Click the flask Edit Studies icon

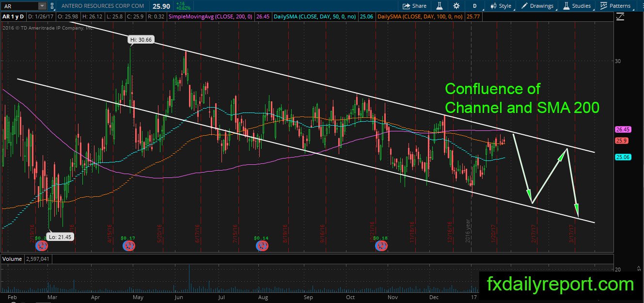tap(440, 6)
